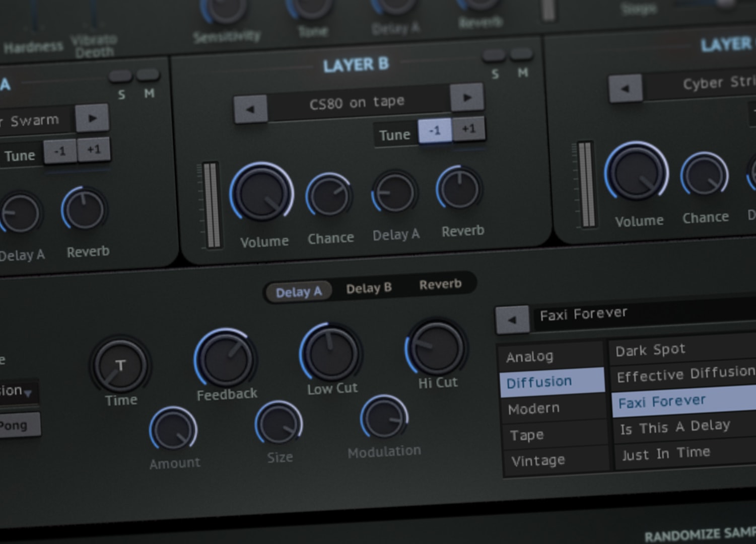Solo Layer B with the S toggle
Viewport: 756px width, 544px height.
click(x=494, y=55)
